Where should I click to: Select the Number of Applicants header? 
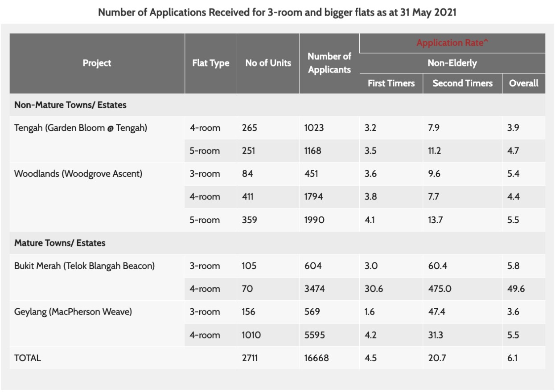click(329, 63)
